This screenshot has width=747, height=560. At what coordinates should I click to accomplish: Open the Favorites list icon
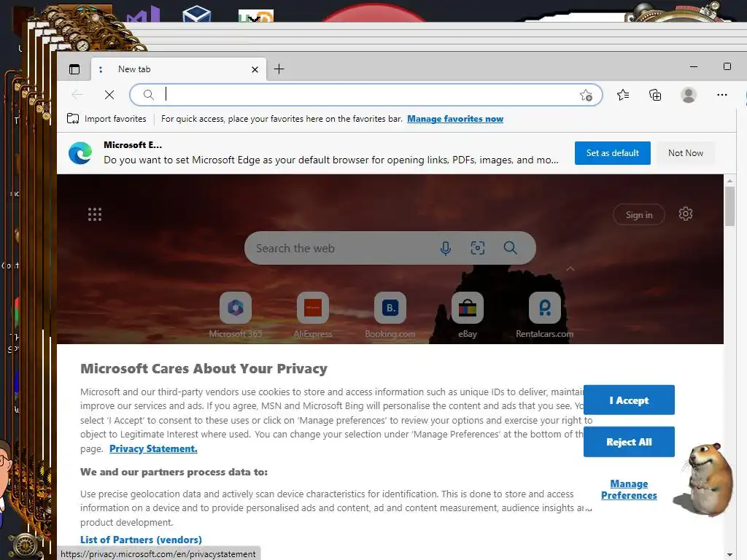pos(623,96)
